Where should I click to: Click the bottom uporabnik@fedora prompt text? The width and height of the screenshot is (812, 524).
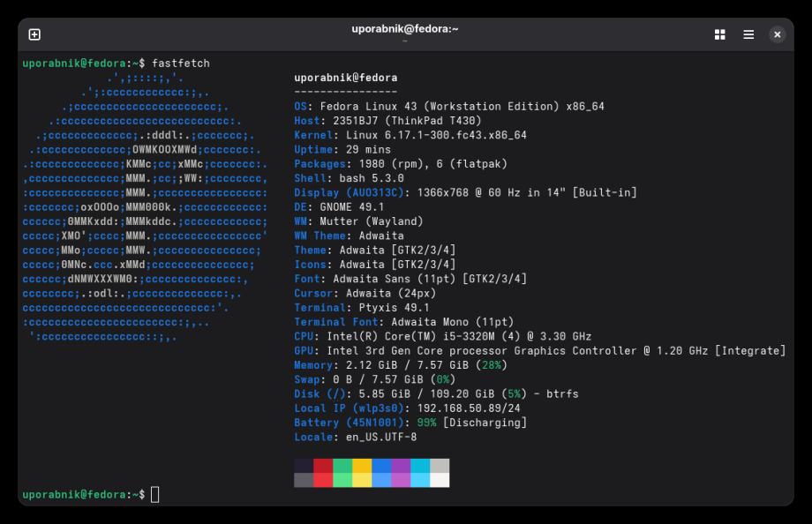point(83,495)
